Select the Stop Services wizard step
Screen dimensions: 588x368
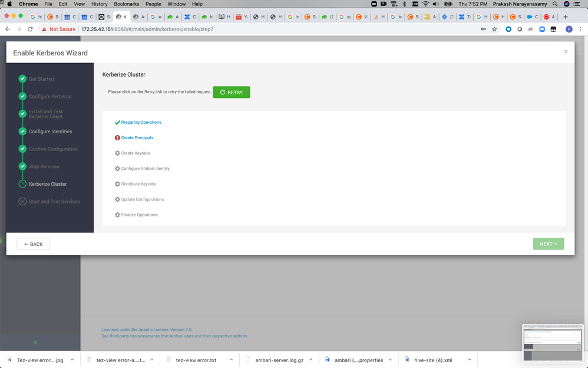44,166
